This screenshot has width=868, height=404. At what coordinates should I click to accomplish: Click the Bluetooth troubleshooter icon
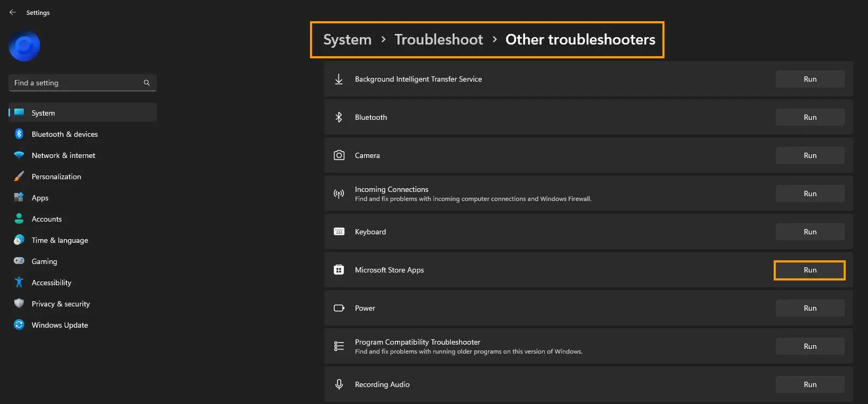(x=339, y=117)
